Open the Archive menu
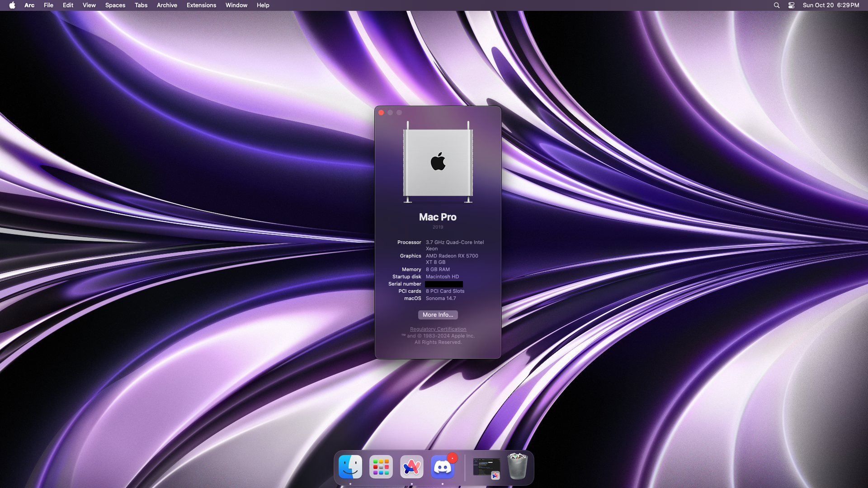868x488 pixels. (x=167, y=5)
